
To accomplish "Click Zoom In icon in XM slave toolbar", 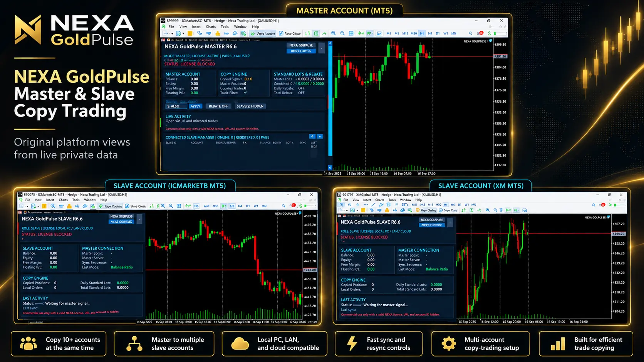I will 488,210.
